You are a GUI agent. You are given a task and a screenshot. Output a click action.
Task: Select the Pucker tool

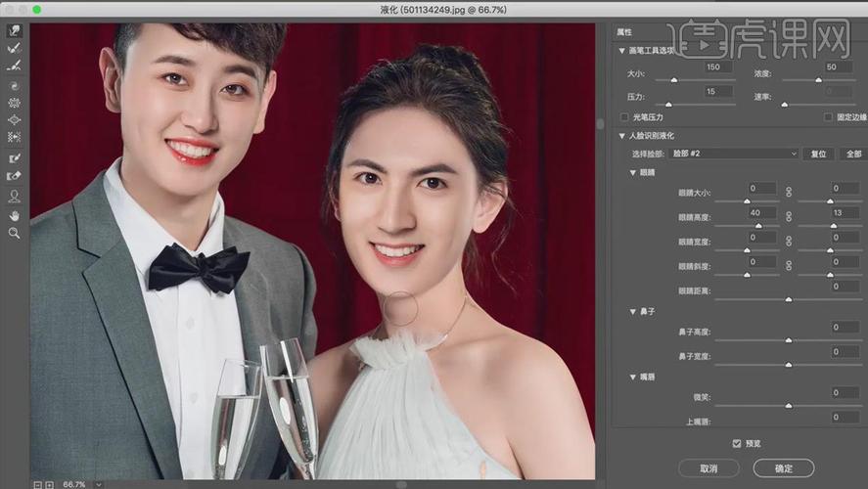click(15, 103)
